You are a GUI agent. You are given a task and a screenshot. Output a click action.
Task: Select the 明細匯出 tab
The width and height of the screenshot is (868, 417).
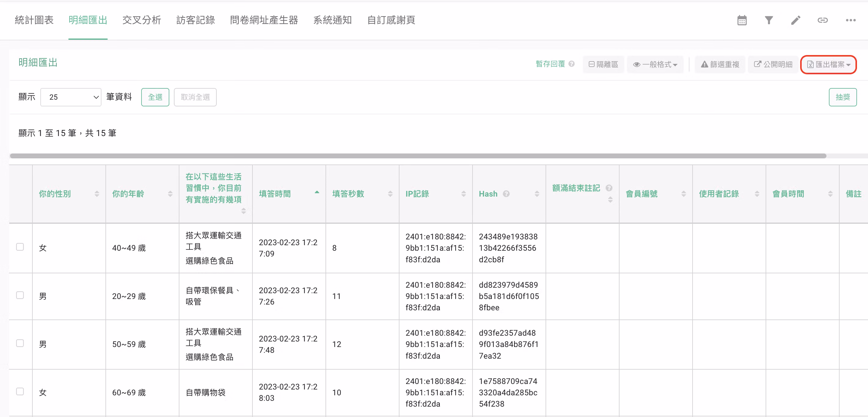click(x=88, y=20)
